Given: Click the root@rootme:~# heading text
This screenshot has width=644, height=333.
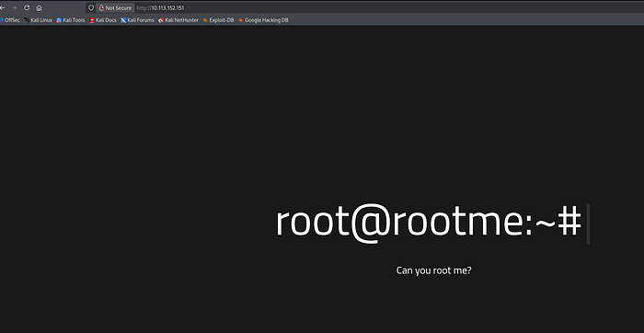Looking at the screenshot, I should point(429,223).
